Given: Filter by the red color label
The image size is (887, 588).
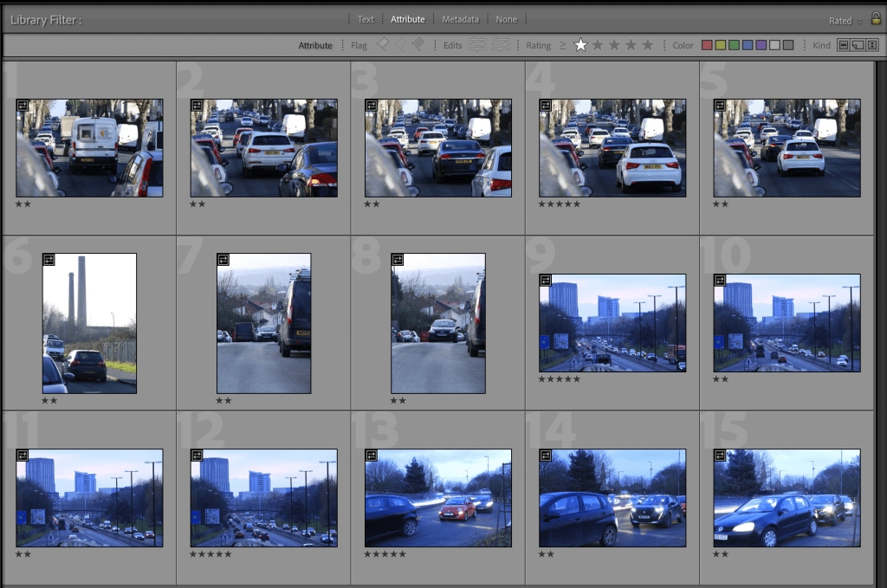Looking at the screenshot, I should click(707, 45).
